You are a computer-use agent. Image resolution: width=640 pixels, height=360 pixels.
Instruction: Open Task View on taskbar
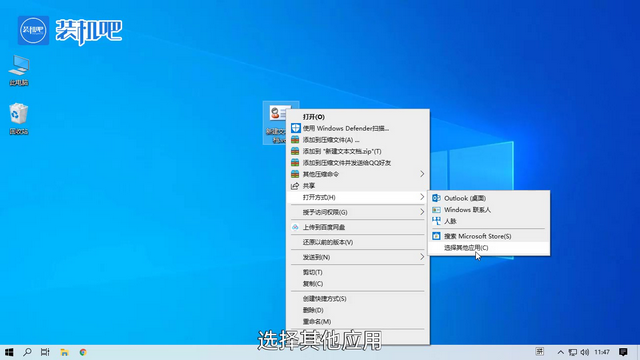45,352
